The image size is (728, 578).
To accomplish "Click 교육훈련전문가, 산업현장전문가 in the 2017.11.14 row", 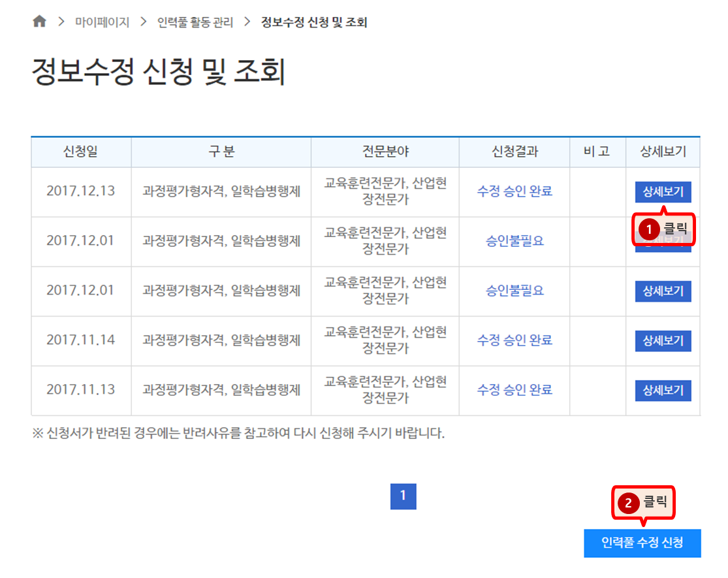I will coord(385,340).
